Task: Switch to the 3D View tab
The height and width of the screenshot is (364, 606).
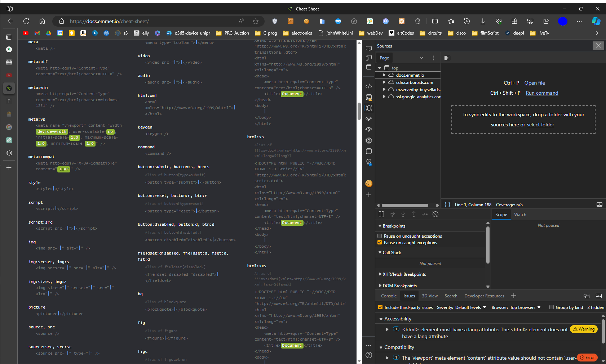Action: pyautogui.click(x=429, y=296)
